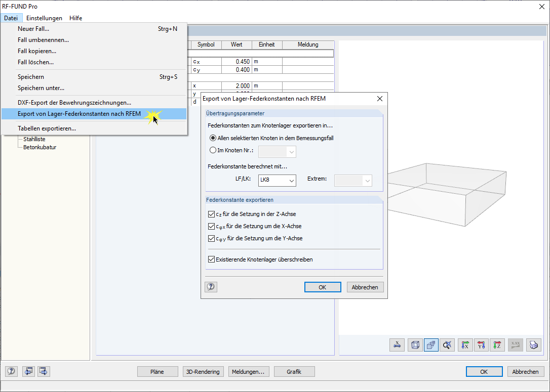The width and height of the screenshot is (550, 392).
Task: Uncheck cφy Setzung um die Y-Achse
Action: (x=211, y=239)
